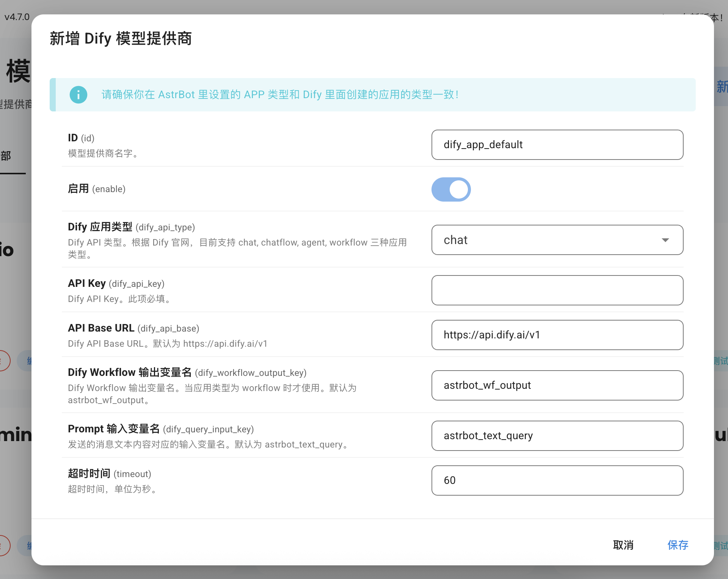Click the v4.7.0 version label

click(17, 17)
